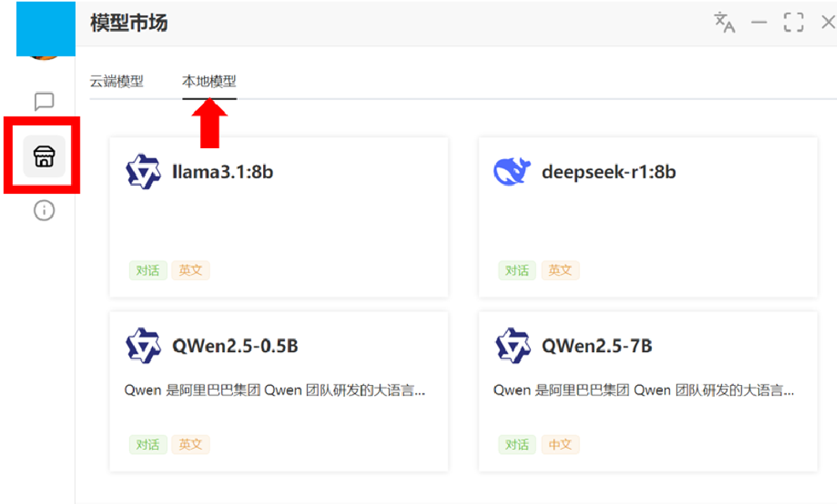Click the 对话 tag on llama3.1:8b
The image size is (837, 504).
point(148,270)
